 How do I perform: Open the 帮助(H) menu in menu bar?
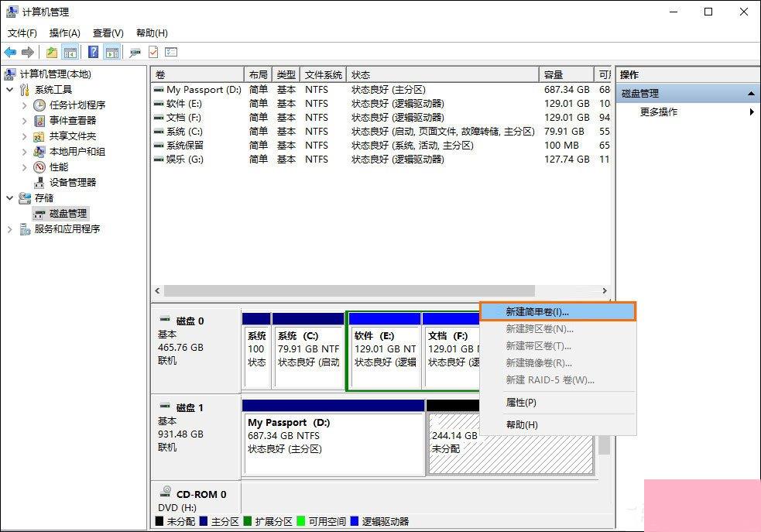coord(152,33)
